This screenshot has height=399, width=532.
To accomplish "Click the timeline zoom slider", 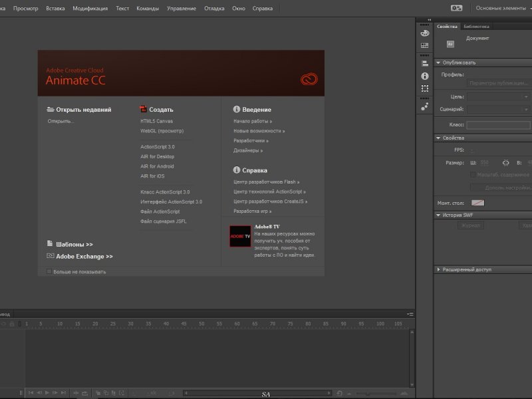I will coord(376,394).
